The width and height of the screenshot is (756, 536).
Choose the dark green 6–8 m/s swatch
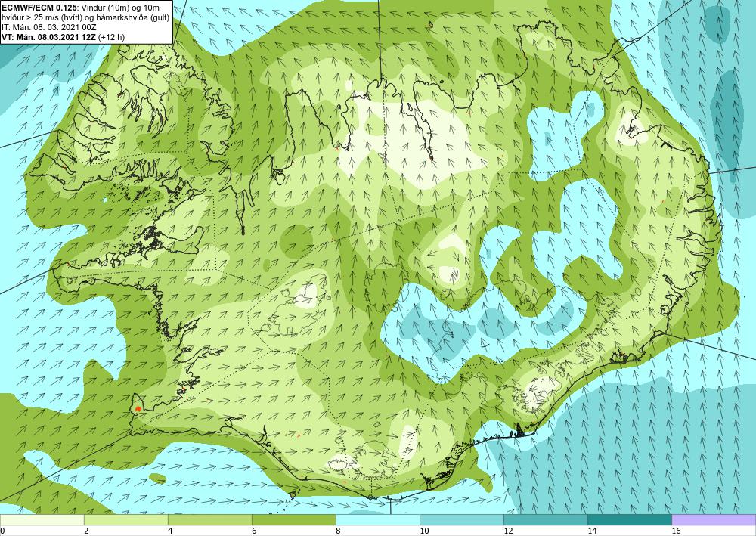point(293,519)
